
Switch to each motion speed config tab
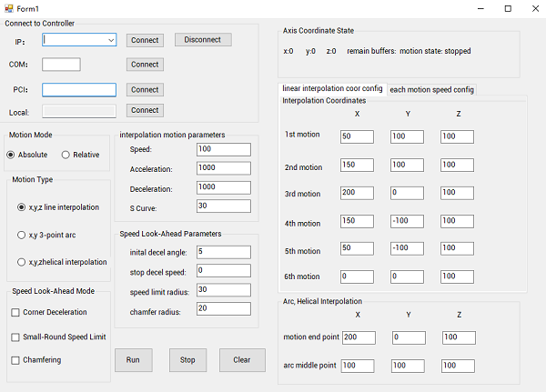[x=431, y=89]
